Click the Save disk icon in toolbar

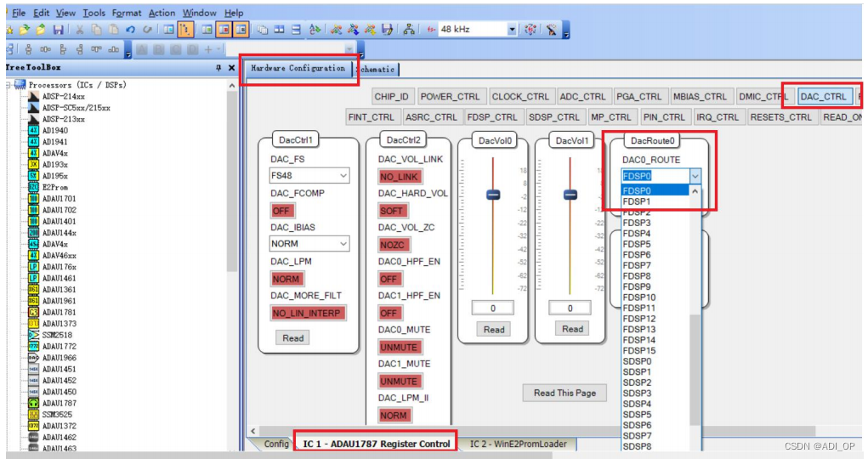tap(58, 30)
